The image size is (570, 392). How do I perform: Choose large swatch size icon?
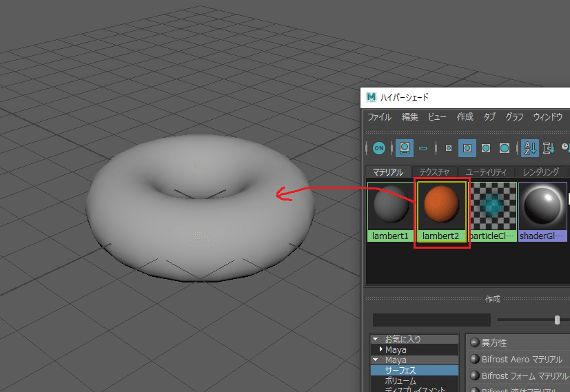pyautogui.click(x=486, y=148)
